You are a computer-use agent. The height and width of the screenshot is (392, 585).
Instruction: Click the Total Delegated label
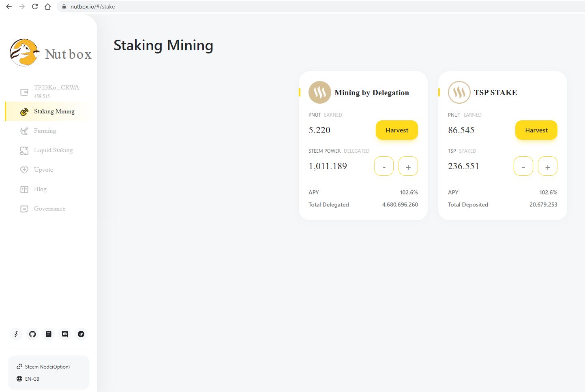coord(329,205)
